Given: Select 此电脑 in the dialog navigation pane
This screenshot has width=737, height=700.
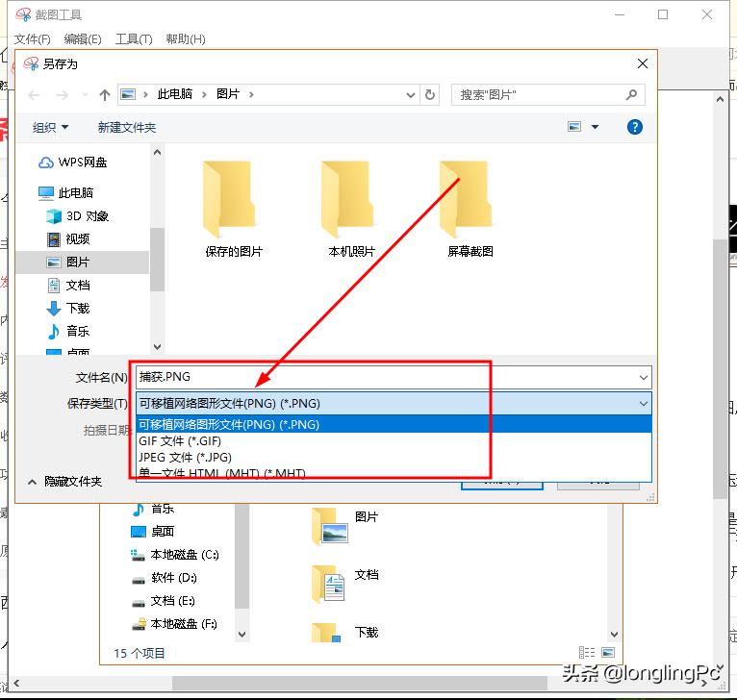Looking at the screenshot, I should 65,193.
